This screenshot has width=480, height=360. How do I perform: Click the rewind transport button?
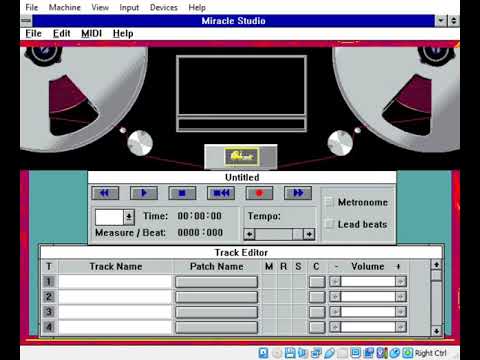coord(105,193)
